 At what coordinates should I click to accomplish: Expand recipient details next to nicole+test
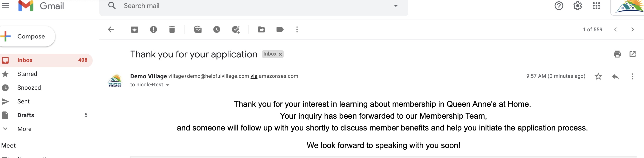coord(168,85)
